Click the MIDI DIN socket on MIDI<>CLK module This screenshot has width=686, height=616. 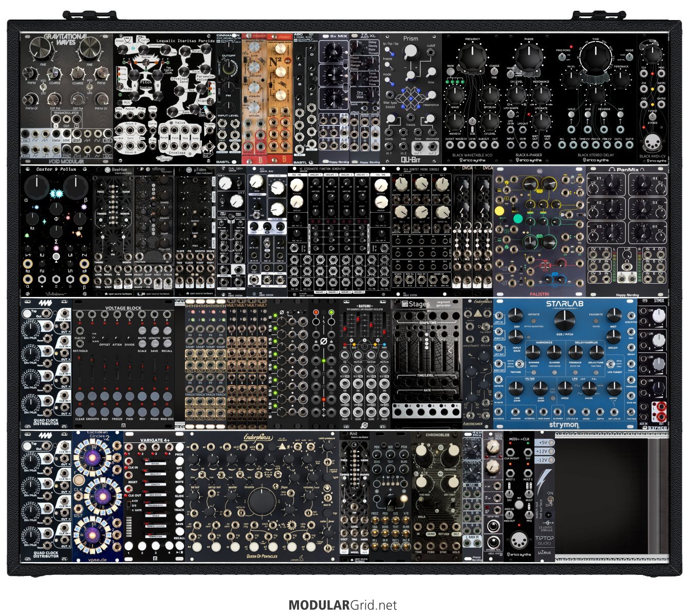(518, 540)
